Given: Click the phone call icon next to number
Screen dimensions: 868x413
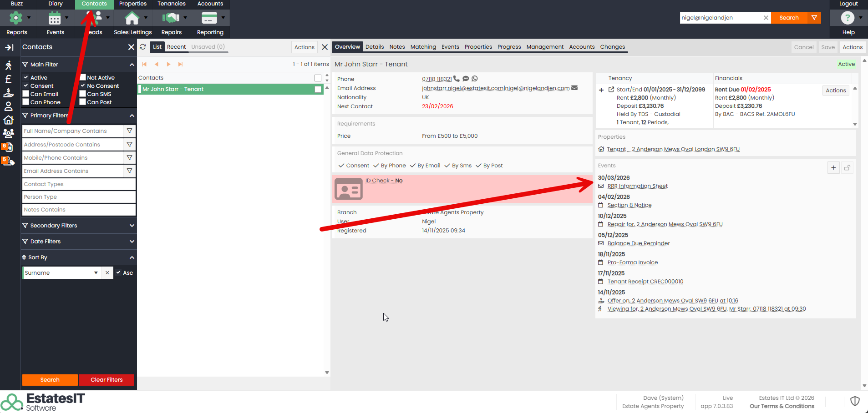Looking at the screenshot, I should click(x=457, y=79).
